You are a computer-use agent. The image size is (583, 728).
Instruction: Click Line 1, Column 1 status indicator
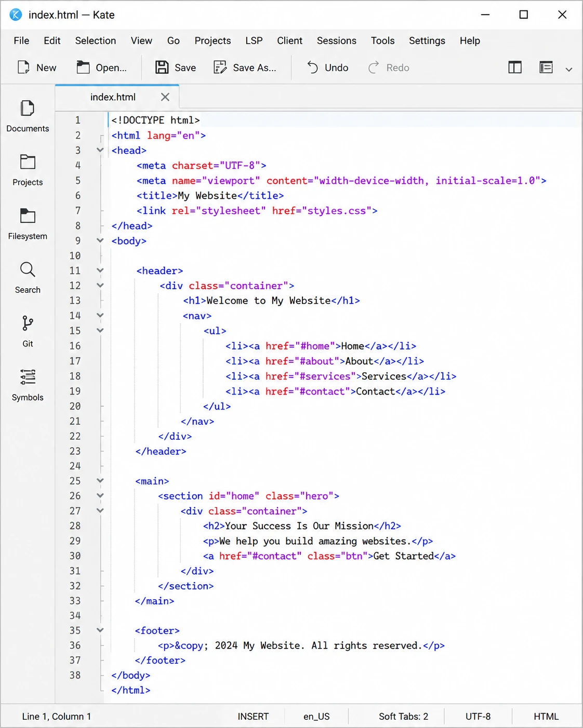pos(57,717)
